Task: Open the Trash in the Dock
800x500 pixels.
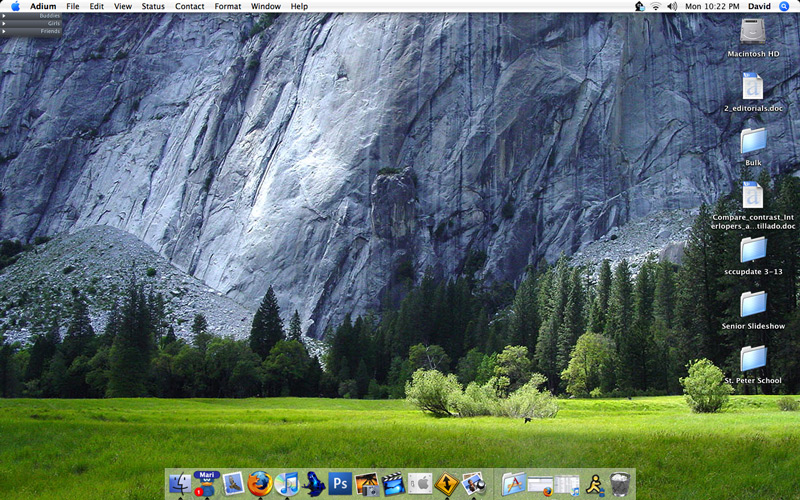Action: [x=620, y=484]
